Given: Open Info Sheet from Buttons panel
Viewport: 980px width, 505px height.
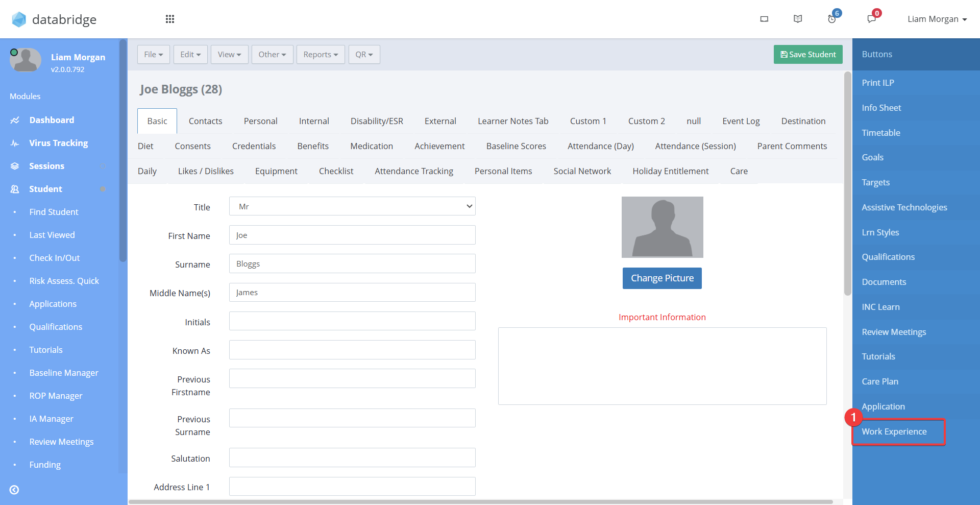Looking at the screenshot, I should click(x=881, y=108).
